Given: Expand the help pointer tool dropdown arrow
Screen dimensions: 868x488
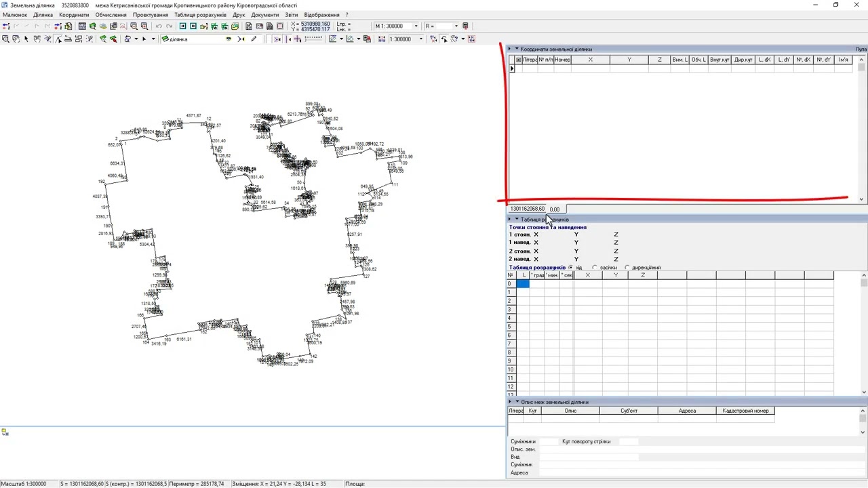Looking at the screenshot, I should click(463, 39).
